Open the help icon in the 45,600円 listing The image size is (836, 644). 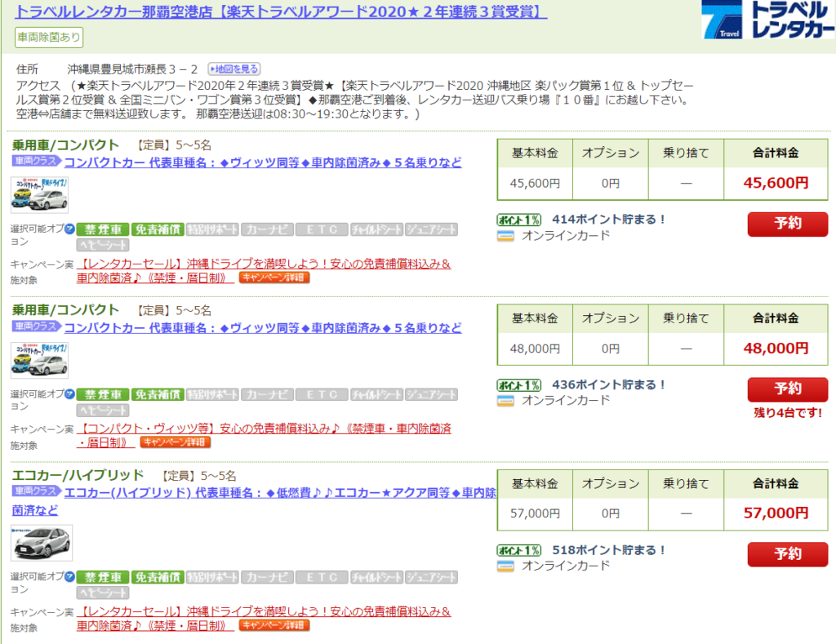point(70,229)
